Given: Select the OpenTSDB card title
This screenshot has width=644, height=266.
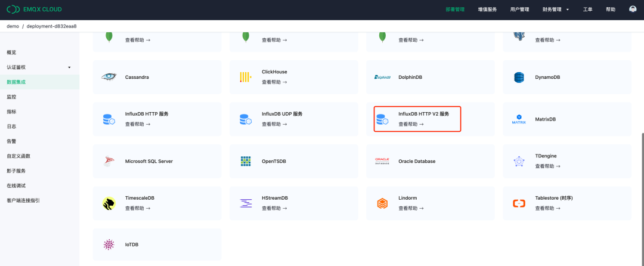Looking at the screenshot, I should [x=274, y=161].
